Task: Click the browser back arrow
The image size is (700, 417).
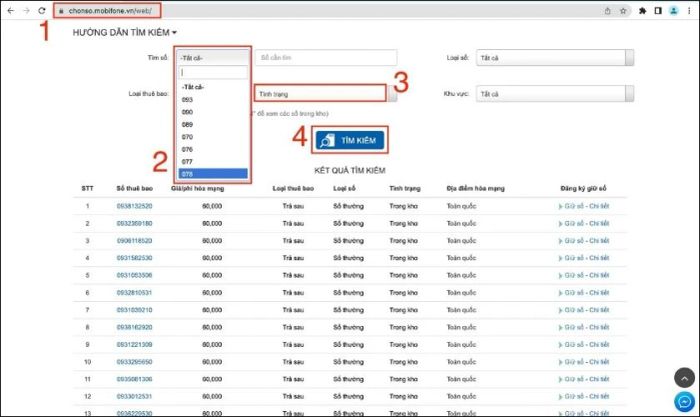Action: pos(11,11)
